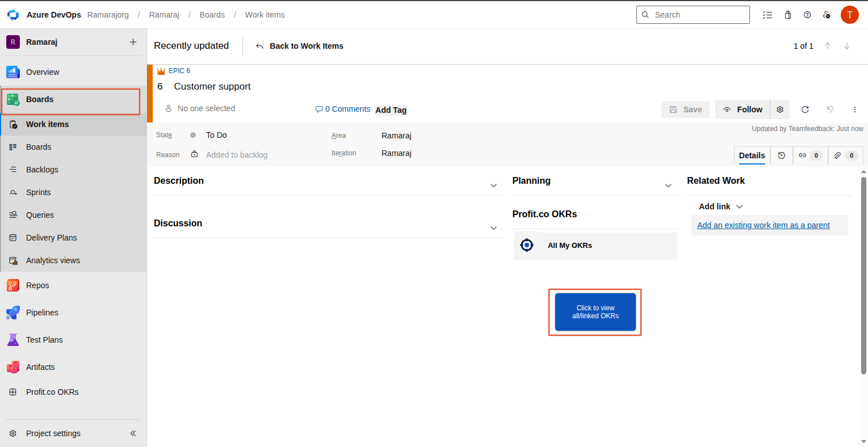Open Overview in the sidebar
This screenshot has height=447, width=868.
pos(73,72)
